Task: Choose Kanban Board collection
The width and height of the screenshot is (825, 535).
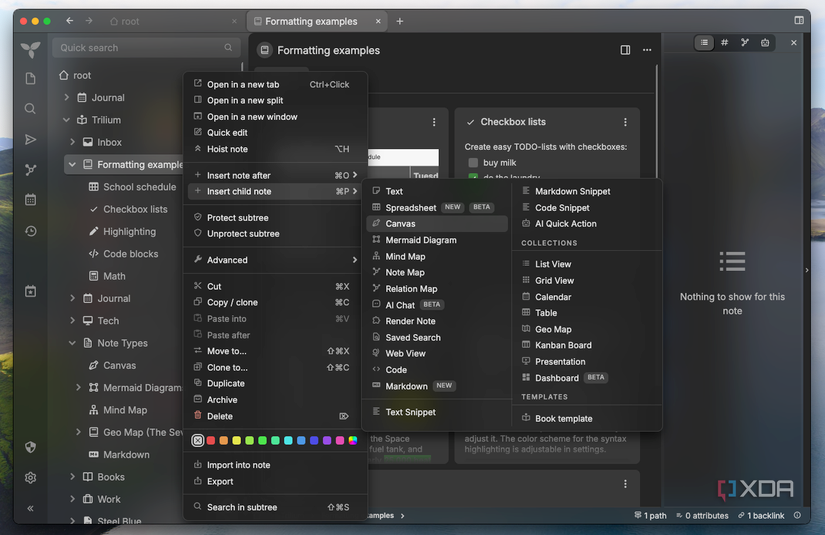Action: pyautogui.click(x=587, y=345)
